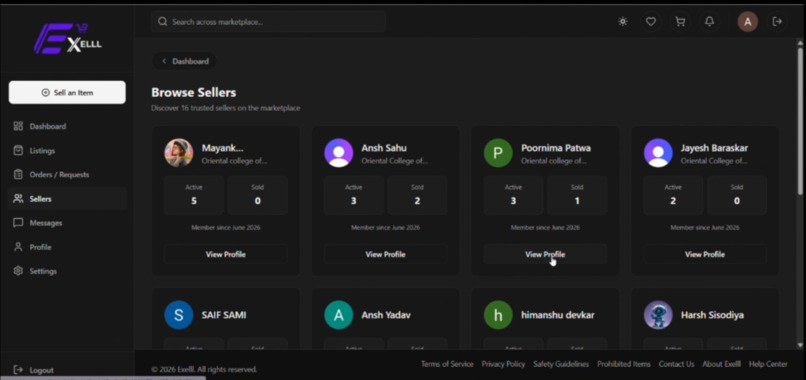Click the Exelll logo
This screenshot has height=380, width=806.
pos(67,39)
